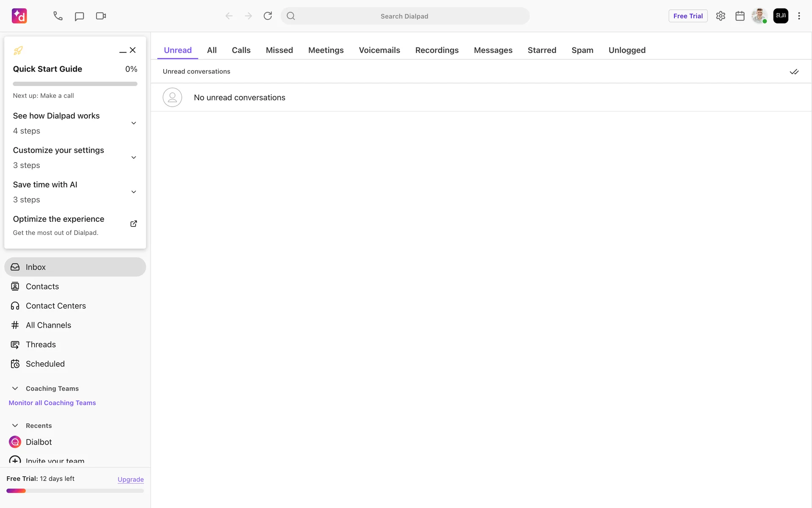
Task: Collapse the Coaching Teams section
Action: point(15,388)
